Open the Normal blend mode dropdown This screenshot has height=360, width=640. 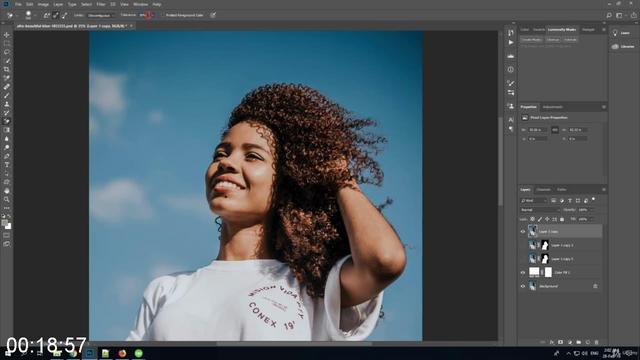pos(540,210)
